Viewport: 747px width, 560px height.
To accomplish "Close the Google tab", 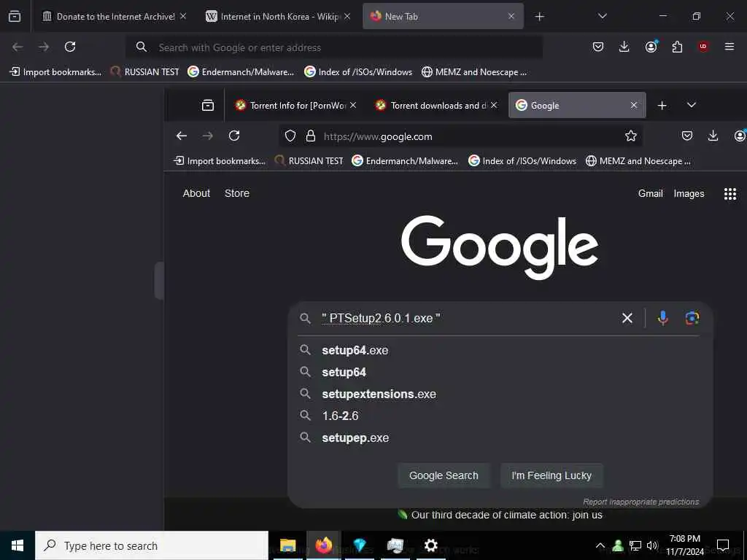I will (634, 105).
